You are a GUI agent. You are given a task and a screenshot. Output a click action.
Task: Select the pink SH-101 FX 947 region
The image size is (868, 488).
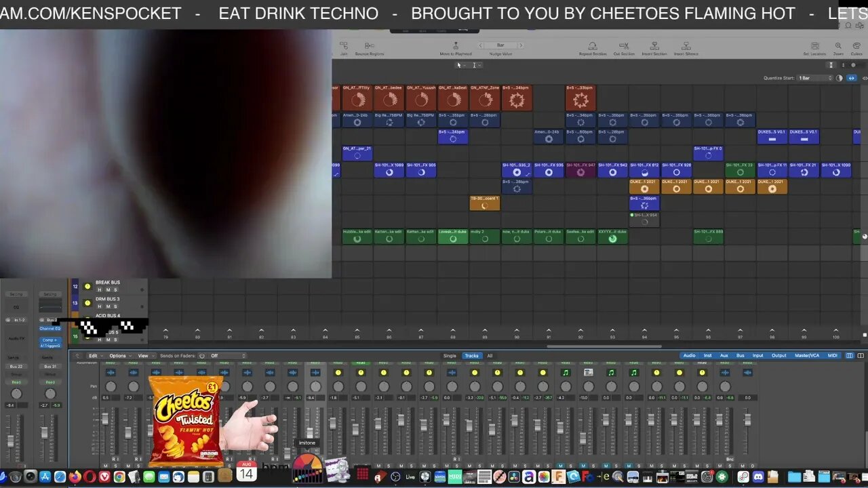(x=580, y=169)
